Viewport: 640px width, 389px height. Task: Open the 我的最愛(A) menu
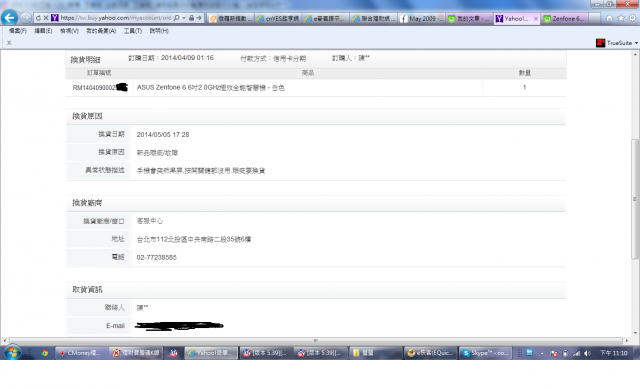coord(101,31)
